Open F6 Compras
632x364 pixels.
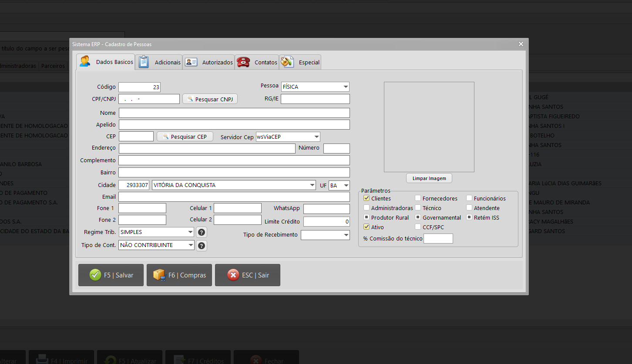[x=179, y=275]
